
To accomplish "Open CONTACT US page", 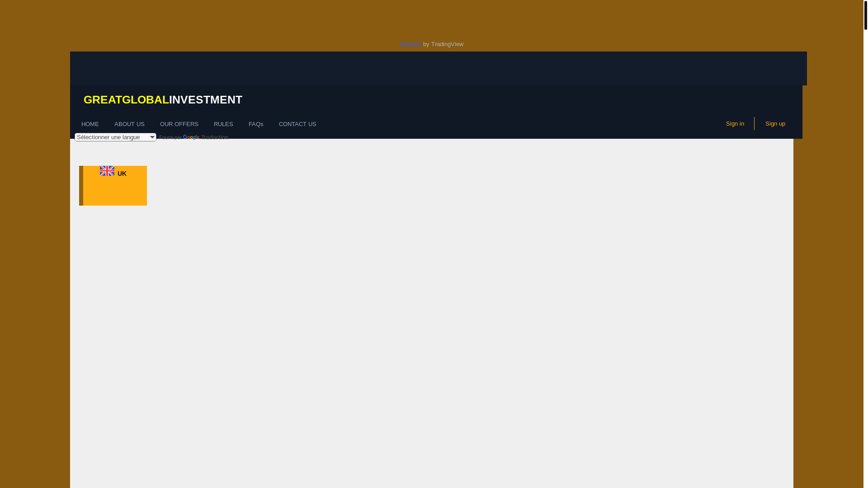I will [297, 124].
